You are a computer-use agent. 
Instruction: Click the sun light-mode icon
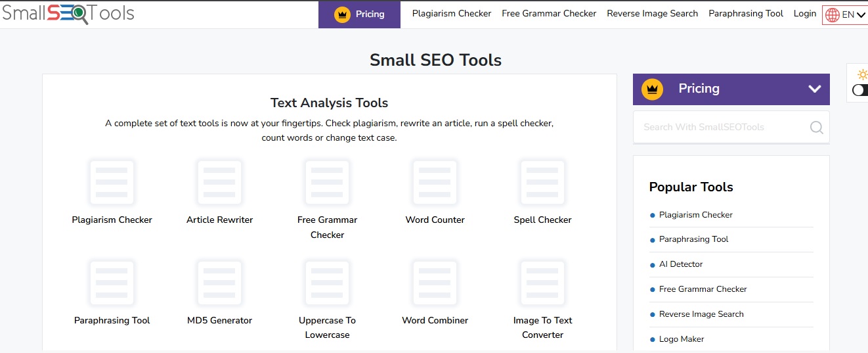[862, 74]
